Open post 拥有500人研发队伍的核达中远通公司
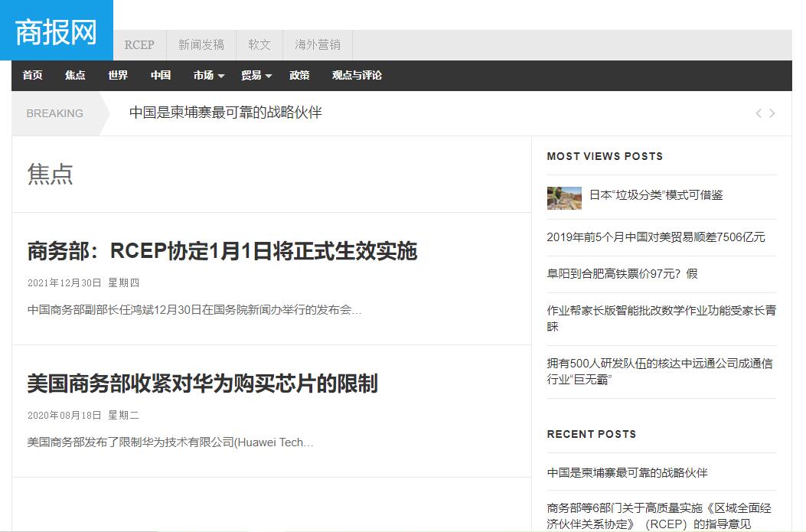Viewport: 806px width, 532px height. [660, 371]
